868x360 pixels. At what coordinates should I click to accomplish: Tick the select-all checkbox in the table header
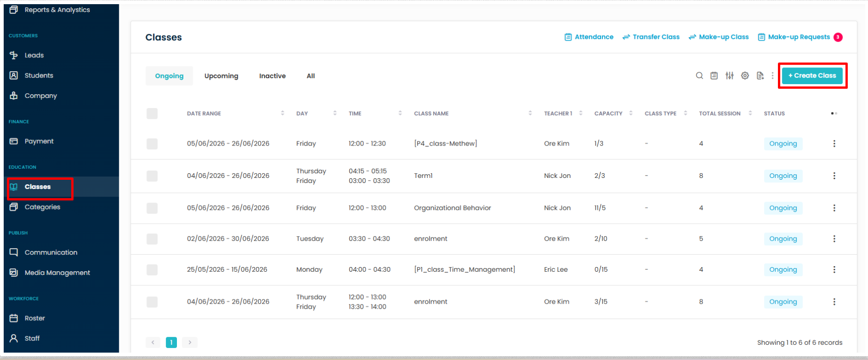[x=152, y=113]
